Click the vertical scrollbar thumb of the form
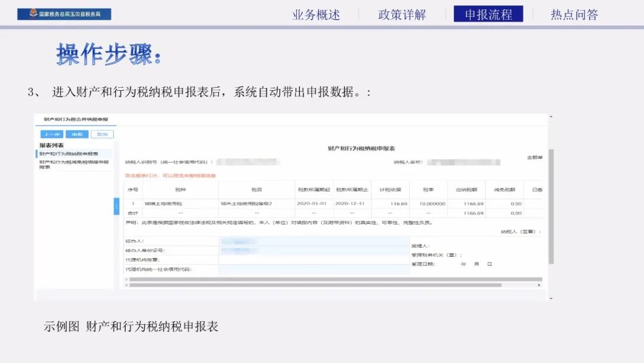This screenshot has width=644, height=363. (x=551, y=207)
